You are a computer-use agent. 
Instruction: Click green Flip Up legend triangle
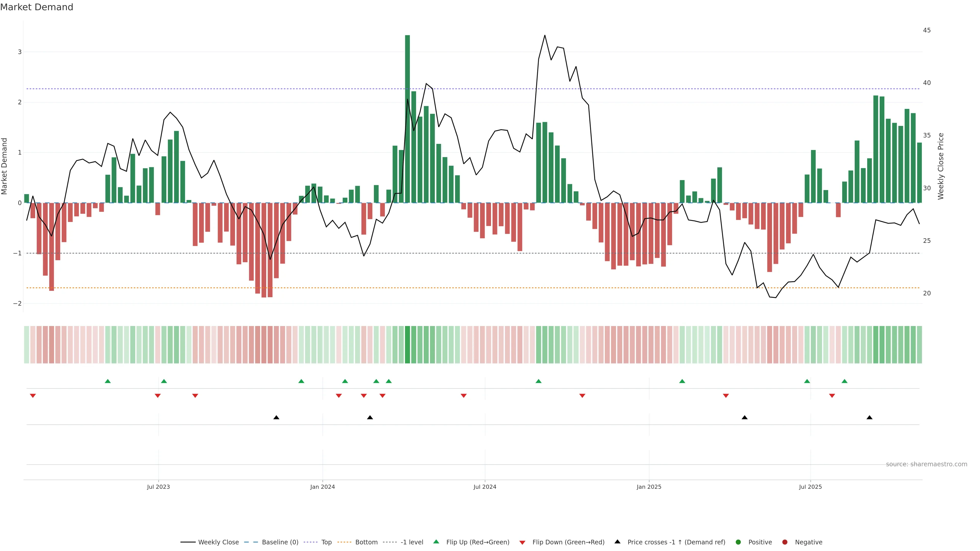click(x=436, y=542)
